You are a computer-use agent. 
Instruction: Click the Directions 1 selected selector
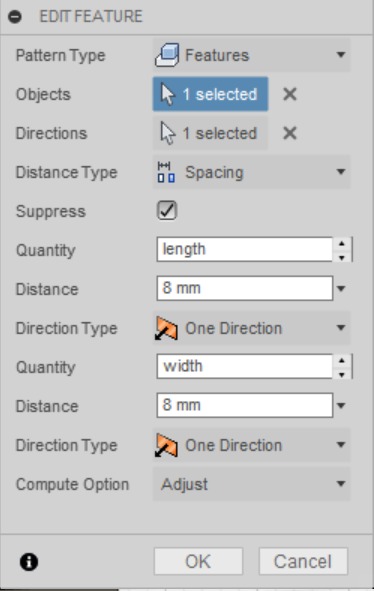tap(210, 133)
